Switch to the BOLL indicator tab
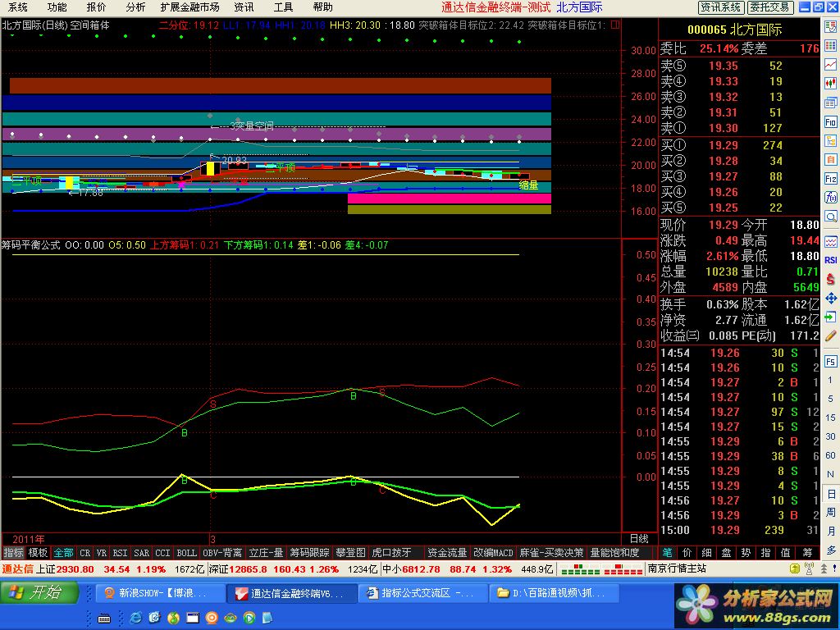Image resolution: width=840 pixels, height=630 pixels. tap(186, 552)
